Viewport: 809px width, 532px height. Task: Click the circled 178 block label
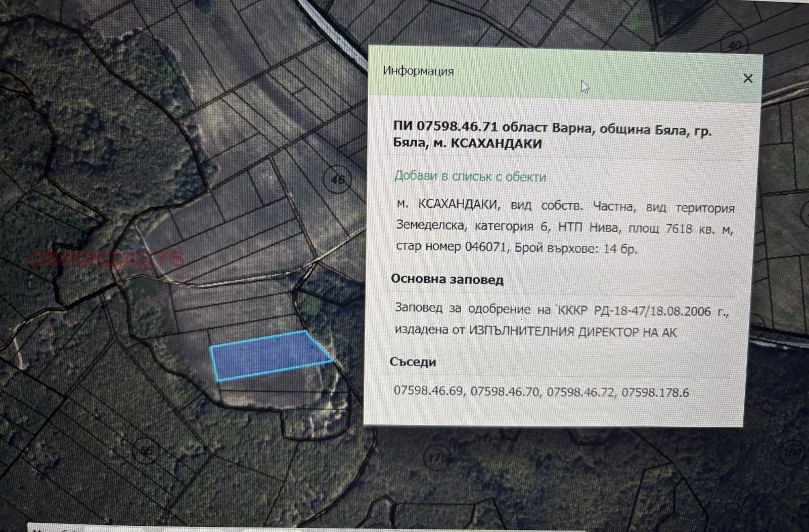(438, 458)
